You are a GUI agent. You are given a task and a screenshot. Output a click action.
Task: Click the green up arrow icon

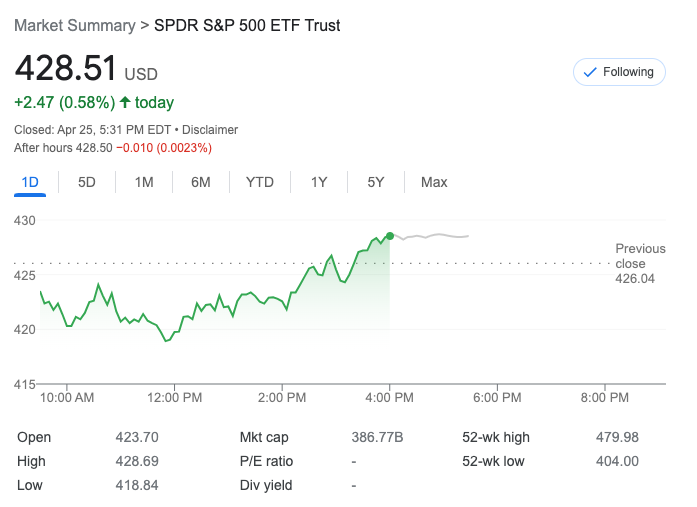click(x=125, y=102)
